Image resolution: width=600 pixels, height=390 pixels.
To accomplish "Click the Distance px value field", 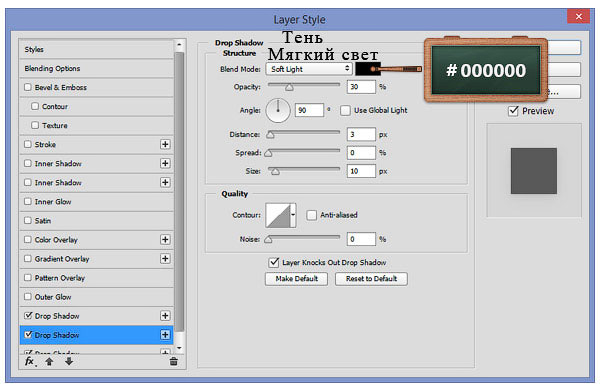I will click(x=361, y=134).
